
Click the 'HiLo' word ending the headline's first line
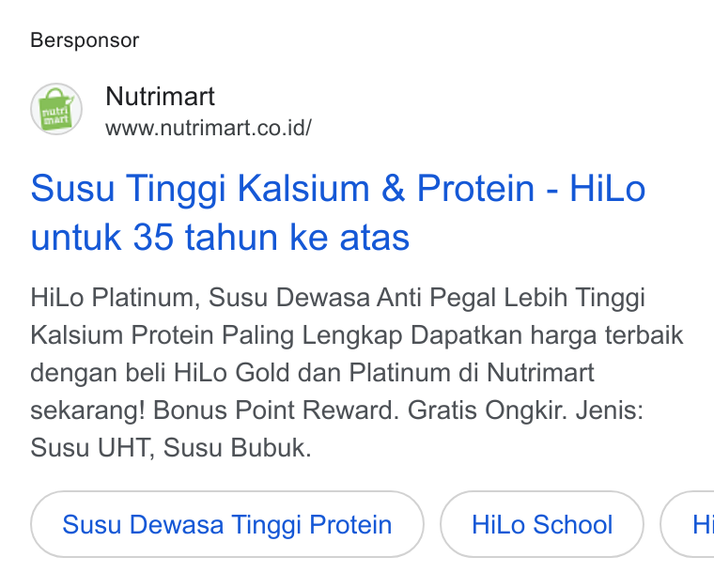coord(608,188)
